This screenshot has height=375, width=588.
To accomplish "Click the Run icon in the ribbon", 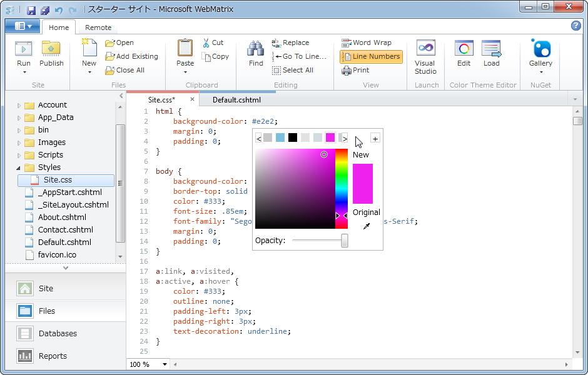I will [x=24, y=49].
